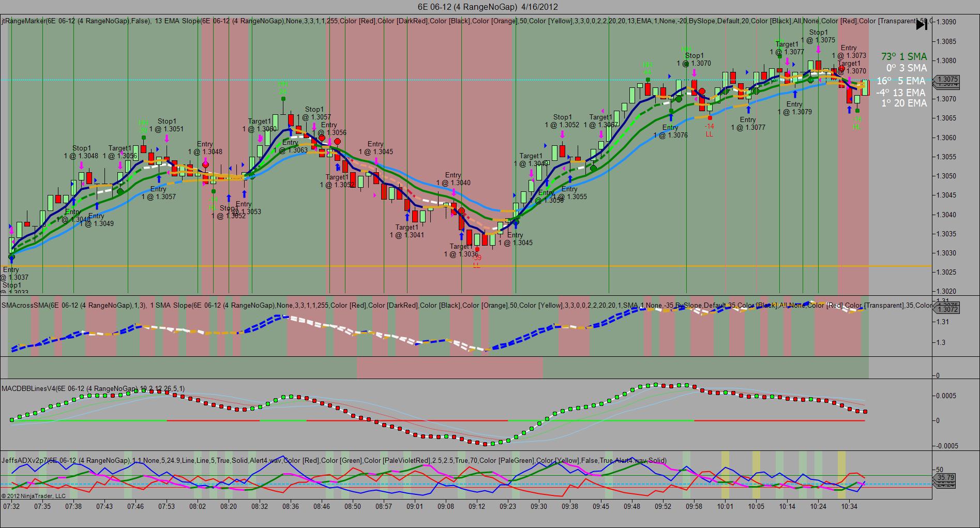Select the Stop1 1 @ 1.3048 trade label
Image resolution: width=980 pixels, height=528 pixels.
pyautogui.click(x=81, y=152)
